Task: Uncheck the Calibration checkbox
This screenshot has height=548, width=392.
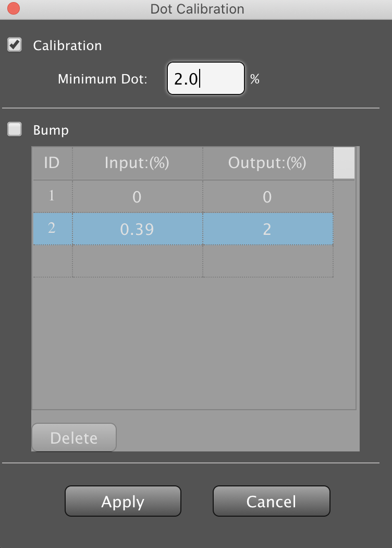Action: click(x=15, y=45)
